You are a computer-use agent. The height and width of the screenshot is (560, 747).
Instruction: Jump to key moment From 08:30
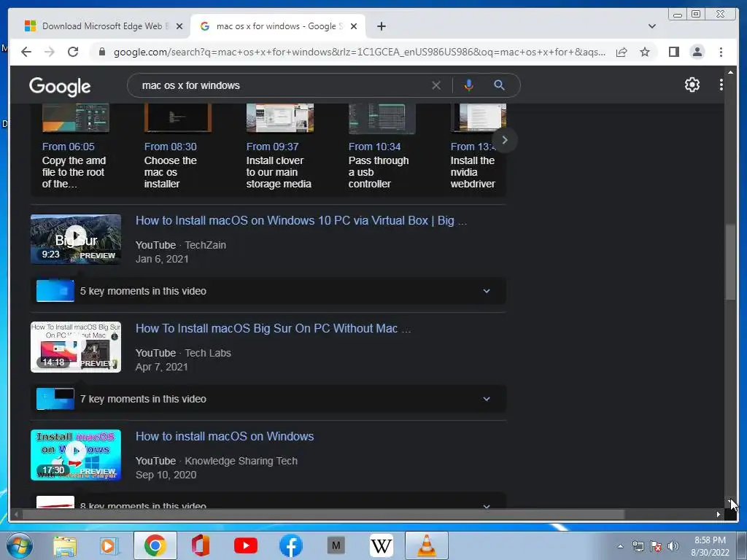click(170, 147)
